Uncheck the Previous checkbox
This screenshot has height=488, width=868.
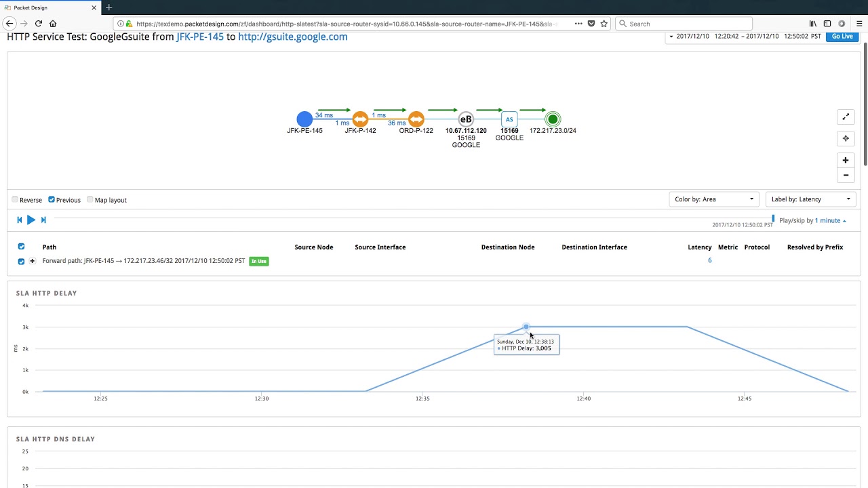pos(52,199)
